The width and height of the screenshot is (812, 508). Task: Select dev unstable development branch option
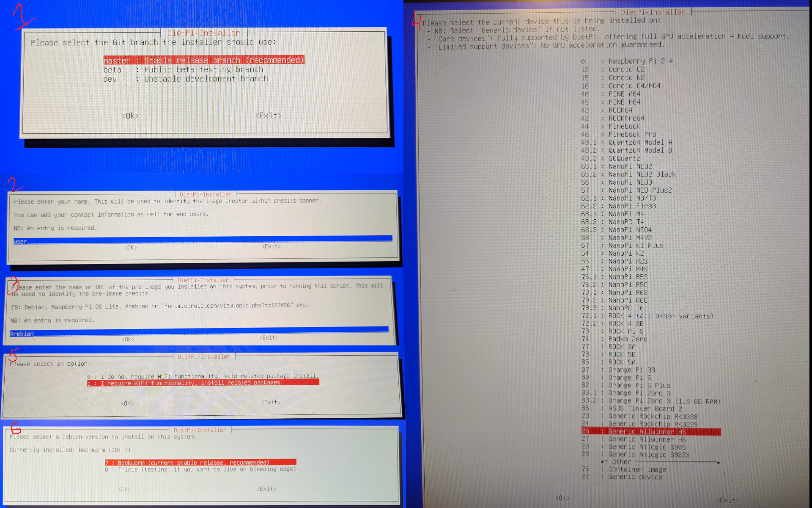pos(186,79)
